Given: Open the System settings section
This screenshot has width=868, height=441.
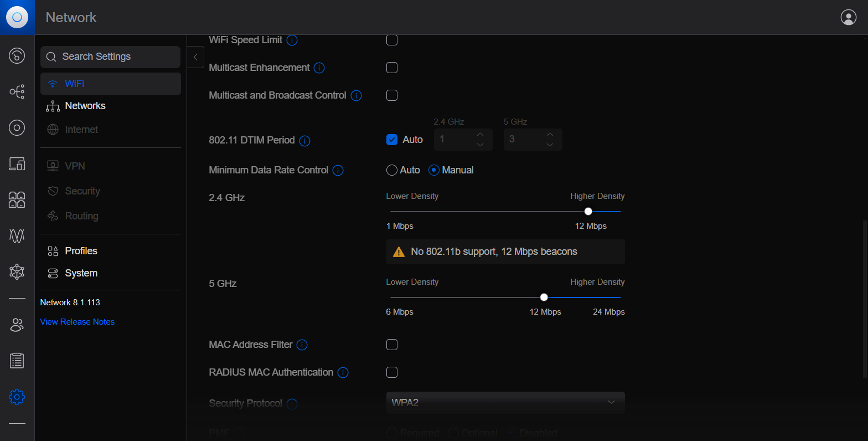Looking at the screenshot, I should point(111,273).
